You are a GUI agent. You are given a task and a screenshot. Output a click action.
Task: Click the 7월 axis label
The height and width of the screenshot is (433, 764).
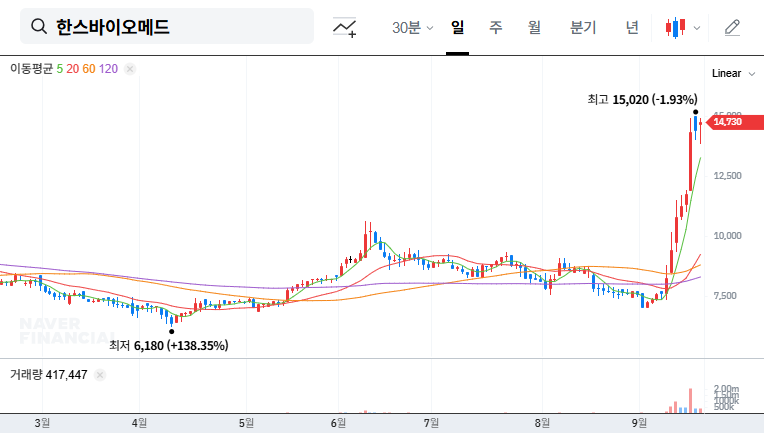(x=431, y=423)
